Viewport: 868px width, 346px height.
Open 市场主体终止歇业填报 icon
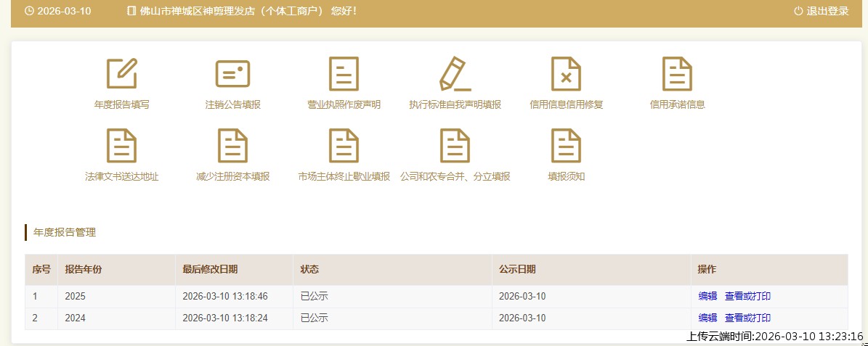344,146
